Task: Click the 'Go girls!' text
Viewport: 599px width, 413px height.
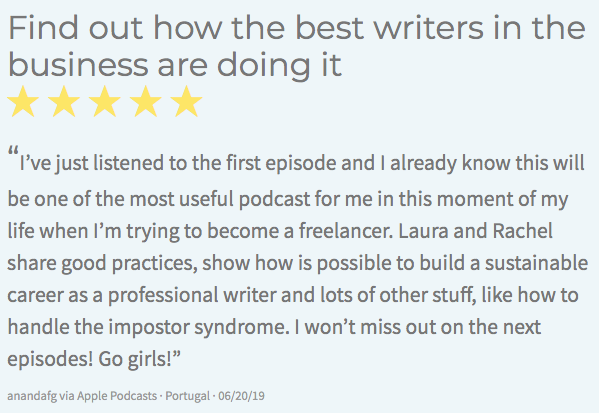Action: point(134,359)
